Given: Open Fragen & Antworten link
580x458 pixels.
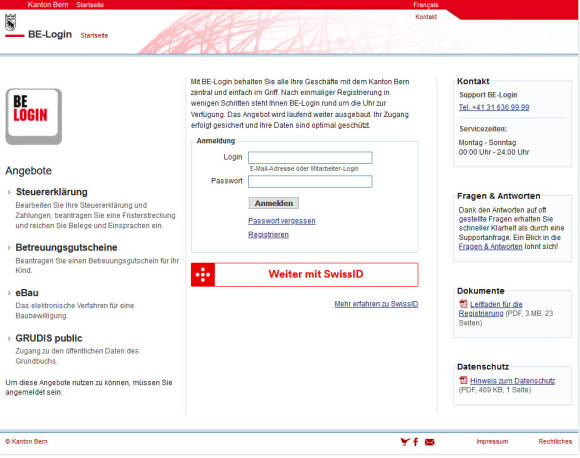Looking at the screenshot, I should (x=490, y=246).
